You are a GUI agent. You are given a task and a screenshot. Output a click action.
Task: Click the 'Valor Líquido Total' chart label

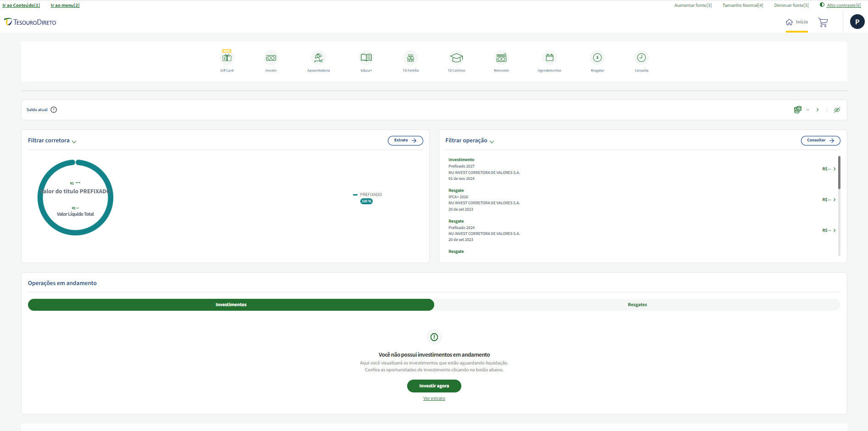click(x=75, y=214)
